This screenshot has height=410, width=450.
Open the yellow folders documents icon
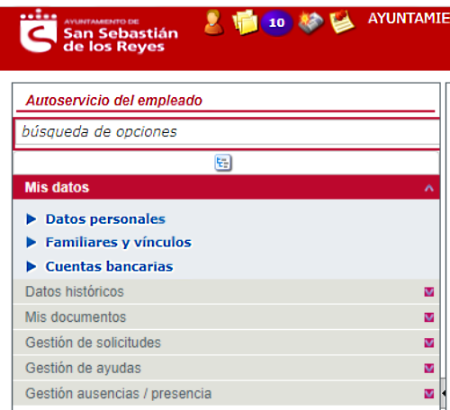coord(245,22)
